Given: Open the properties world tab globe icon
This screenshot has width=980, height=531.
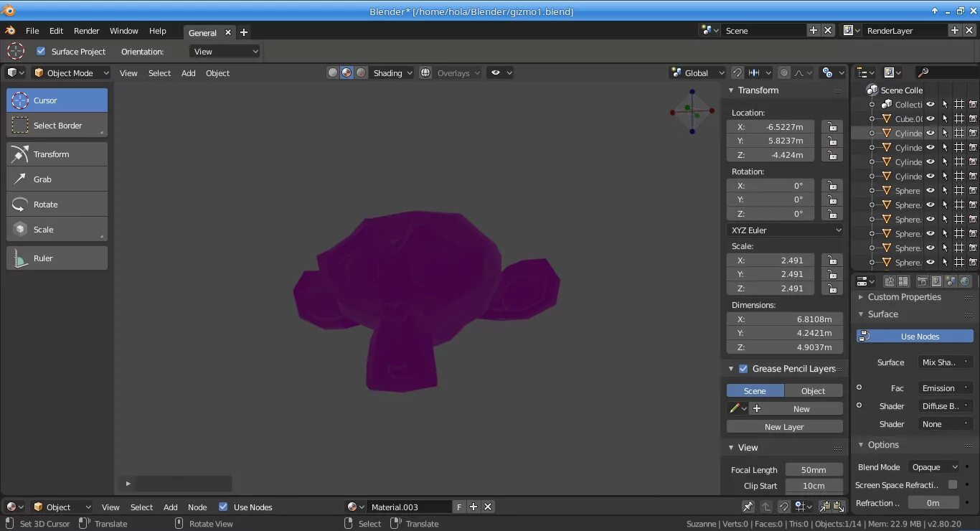Looking at the screenshot, I should (x=965, y=281).
